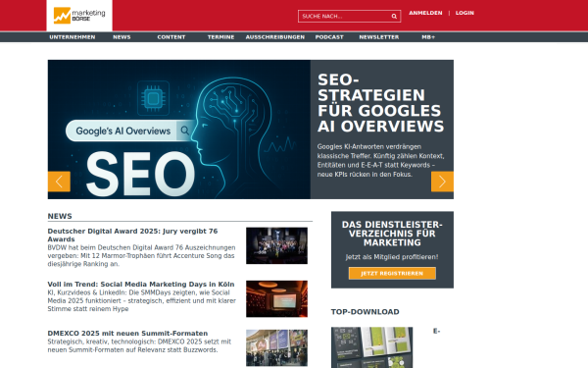Open the Login link
Screen dimensions: 588x368
(465, 13)
